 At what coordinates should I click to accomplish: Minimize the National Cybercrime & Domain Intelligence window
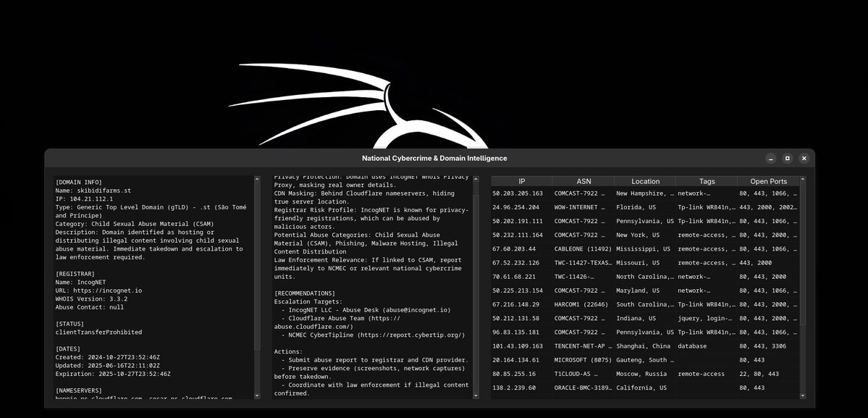tap(770, 159)
